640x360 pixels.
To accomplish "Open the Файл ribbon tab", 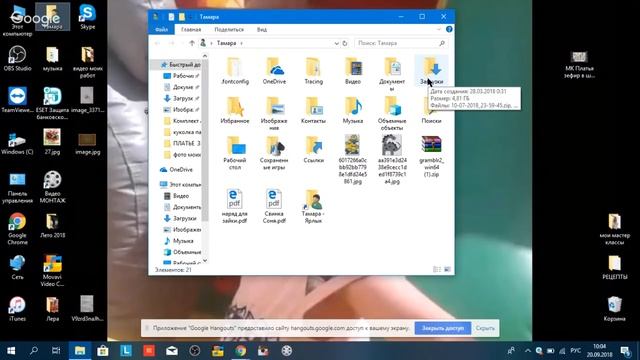I will coord(162,29).
